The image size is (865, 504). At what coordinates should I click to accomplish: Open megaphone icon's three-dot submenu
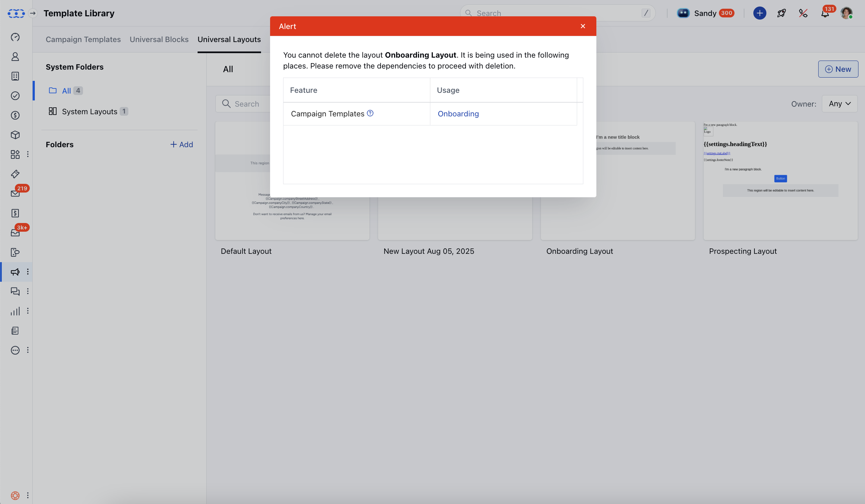[28, 272]
